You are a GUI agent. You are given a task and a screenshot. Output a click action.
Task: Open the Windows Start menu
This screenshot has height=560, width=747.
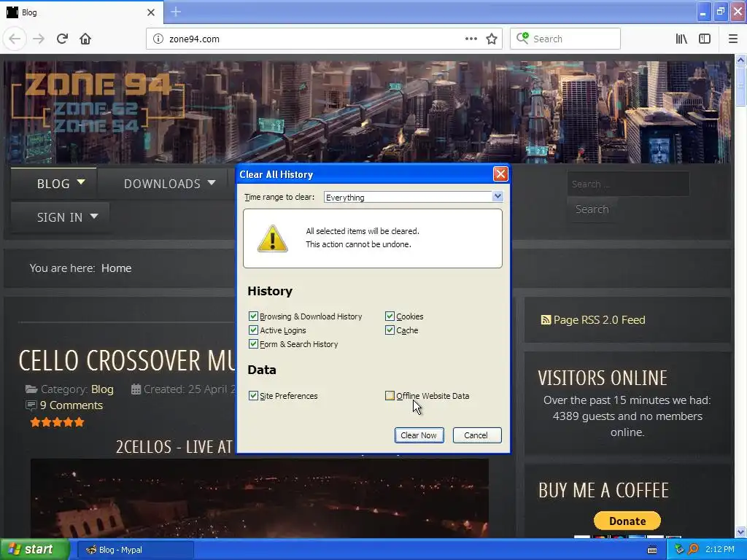[34, 550]
